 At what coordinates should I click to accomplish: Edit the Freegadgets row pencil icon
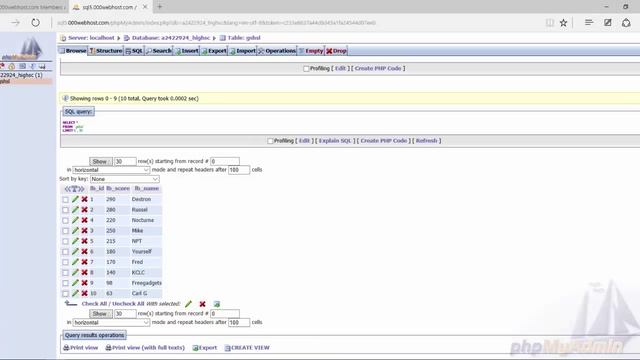click(75, 283)
